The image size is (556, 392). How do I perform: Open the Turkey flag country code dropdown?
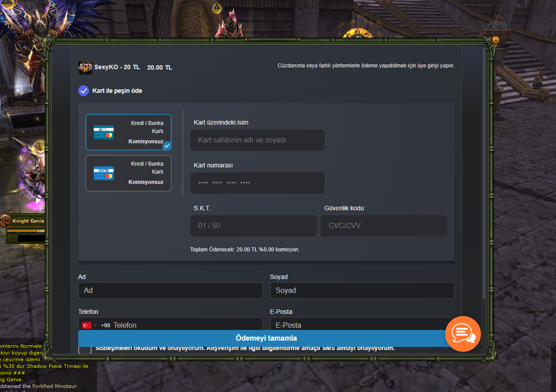89,325
